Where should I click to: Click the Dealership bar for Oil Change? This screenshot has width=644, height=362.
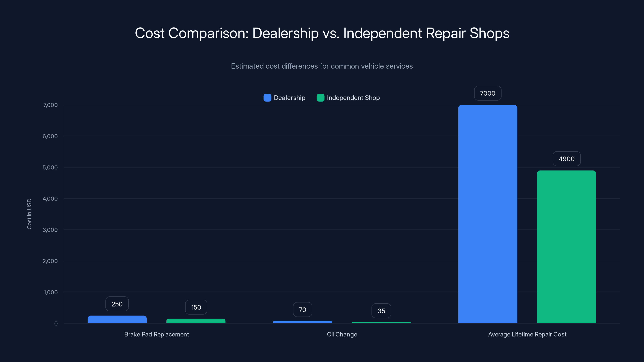302,322
